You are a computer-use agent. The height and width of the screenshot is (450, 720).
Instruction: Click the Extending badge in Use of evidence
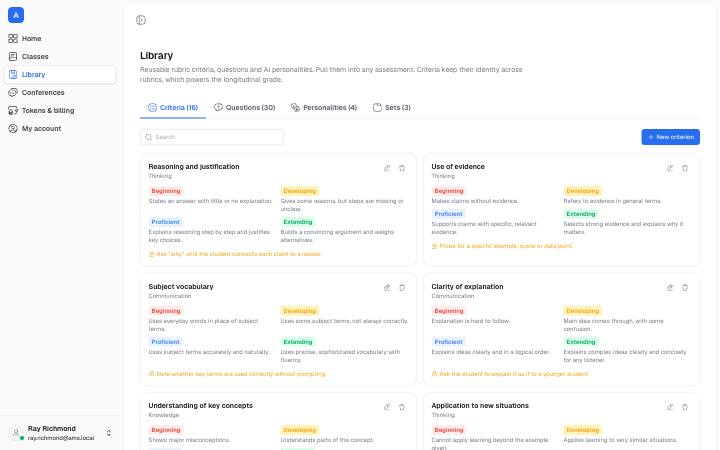pos(580,214)
